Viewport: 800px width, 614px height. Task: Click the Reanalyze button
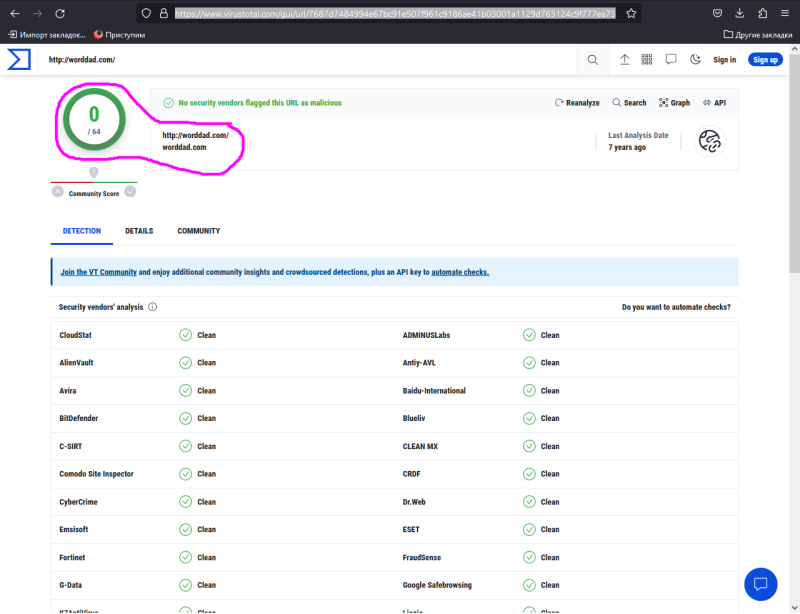[577, 103]
